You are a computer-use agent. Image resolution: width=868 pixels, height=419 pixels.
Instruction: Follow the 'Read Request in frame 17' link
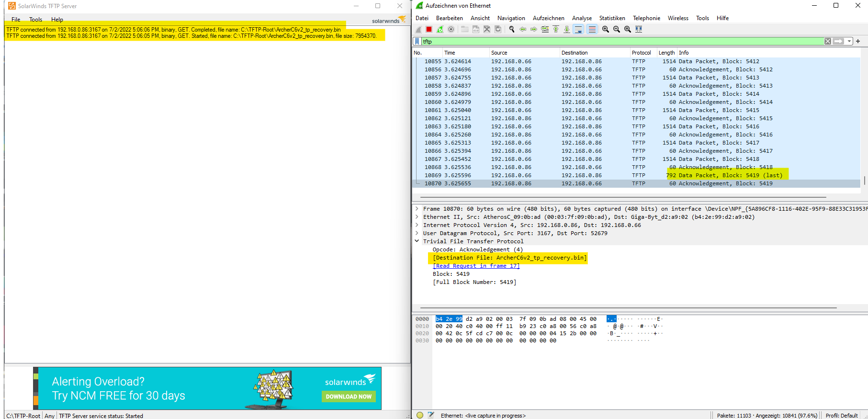click(476, 266)
